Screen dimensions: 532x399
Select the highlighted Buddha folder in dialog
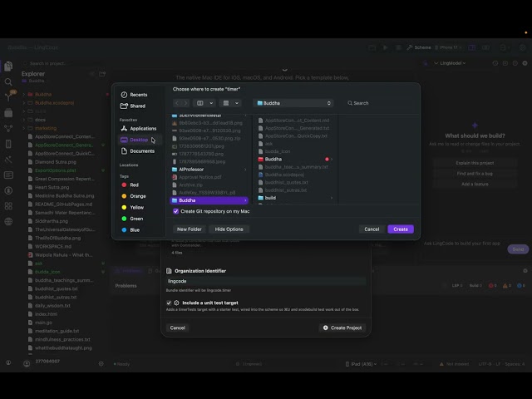click(209, 200)
